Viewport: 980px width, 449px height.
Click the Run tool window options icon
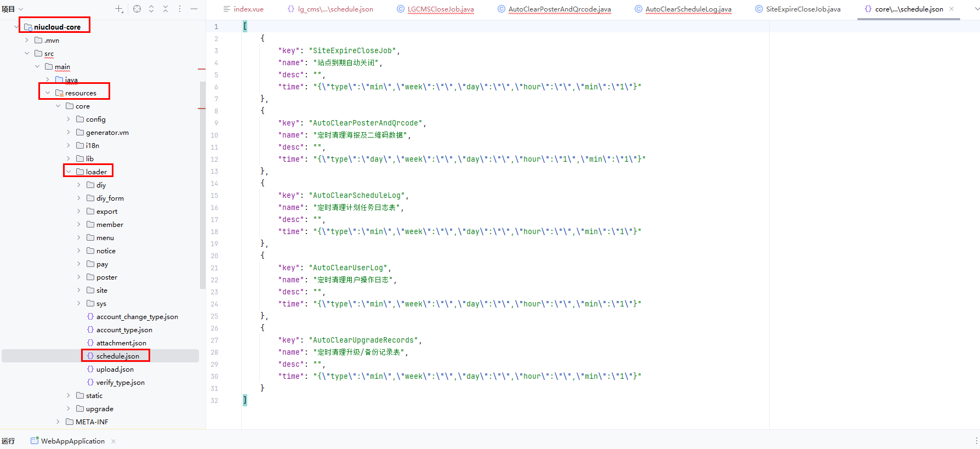[x=976, y=441]
